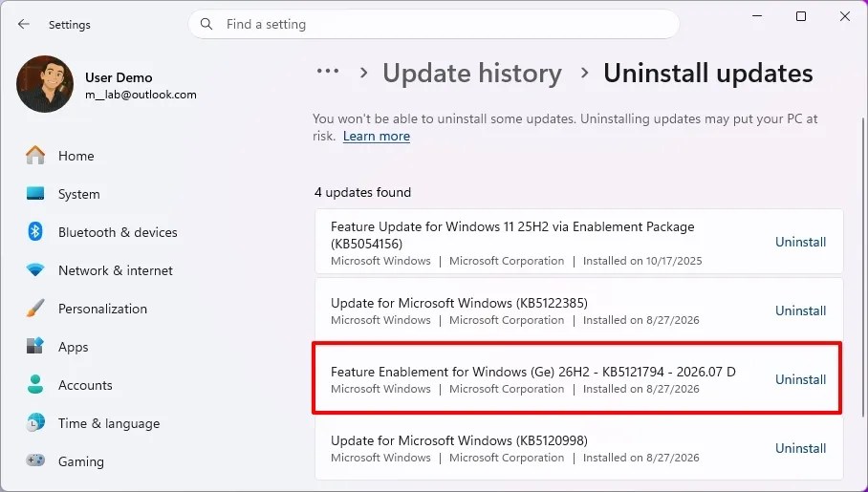Open Gaming settings
This screenshot has height=492, width=868.
tap(81, 461)
